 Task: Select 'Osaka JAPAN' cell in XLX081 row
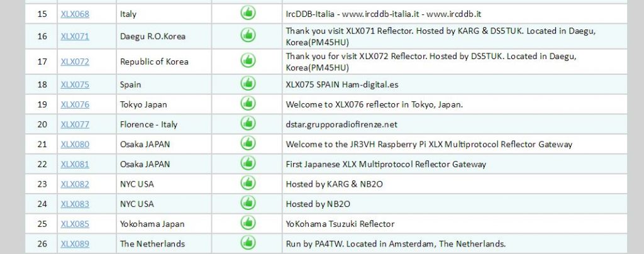[x=164, y=164]
